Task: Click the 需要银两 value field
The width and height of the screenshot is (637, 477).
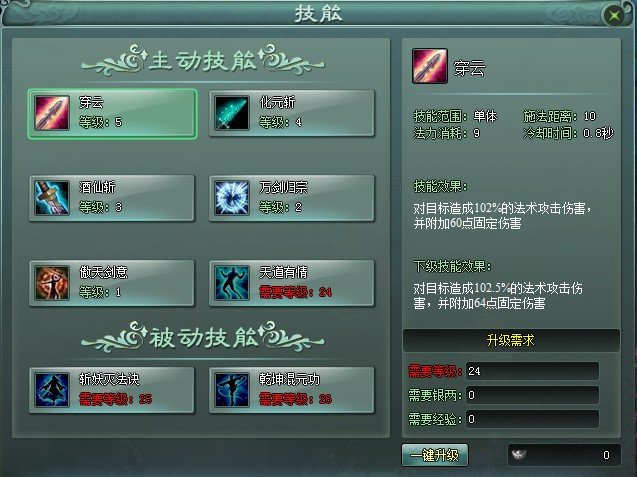Action: pos(532,395)
